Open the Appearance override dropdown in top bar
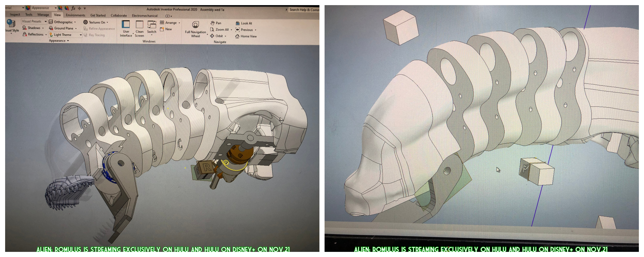 pyautogui.click(x=55, y=8)
